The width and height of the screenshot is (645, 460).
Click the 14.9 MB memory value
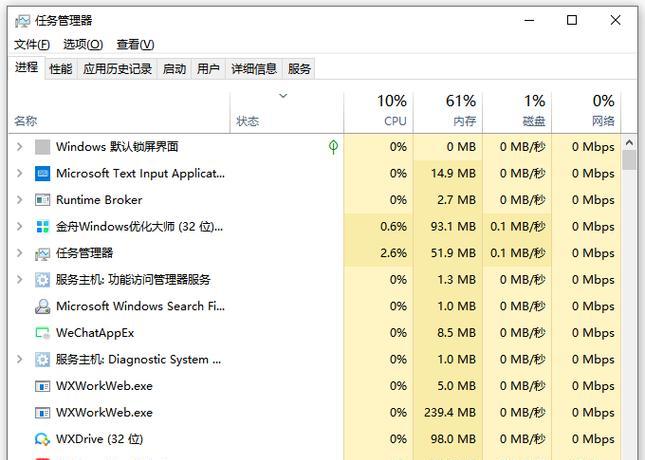tap(453, 173)
